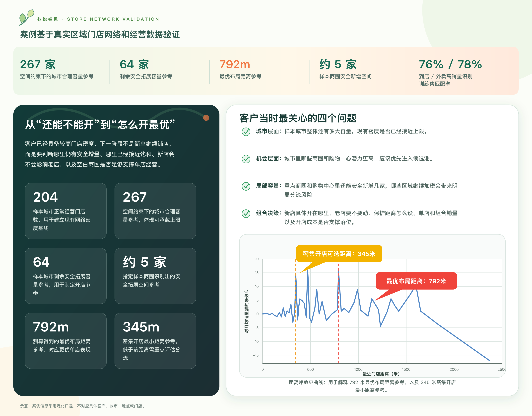Open the 345m minimum distance card
This screenshot has height=416, width=532.
(155, 341)
